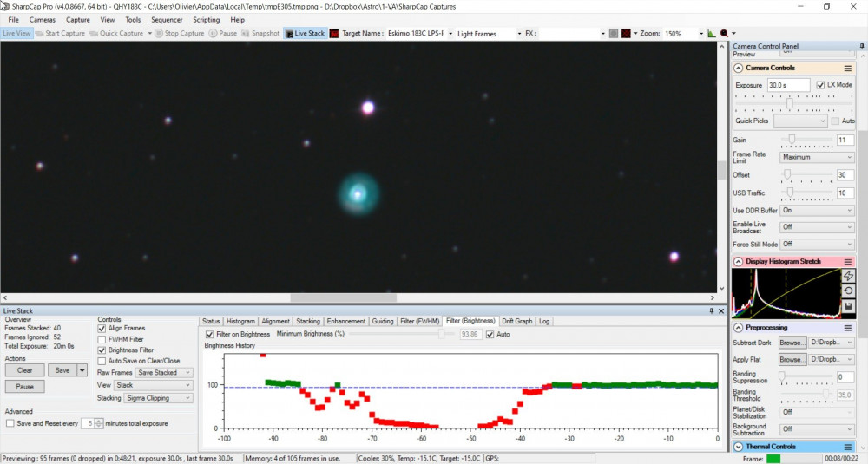Open the Sequencer menu
The width and height of the screenshot is (868, 464).
click(x=167, y=20)
